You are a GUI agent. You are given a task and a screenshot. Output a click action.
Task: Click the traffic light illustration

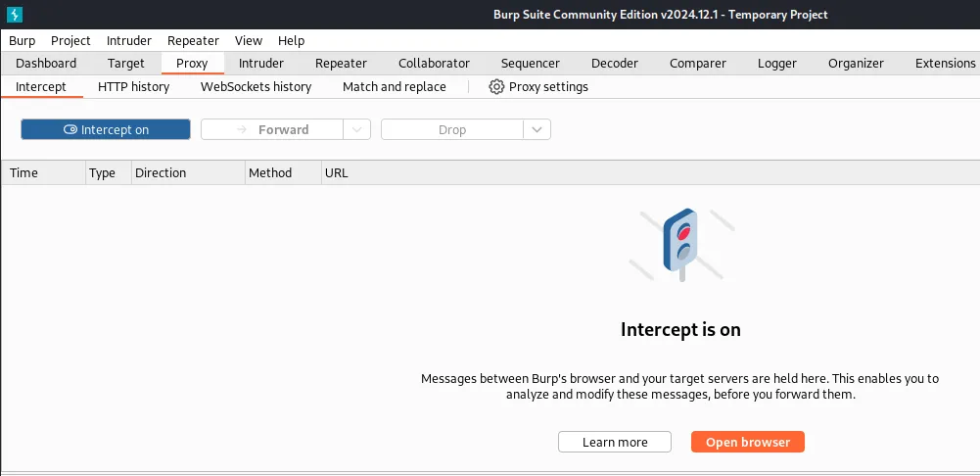tap(681, 245)
